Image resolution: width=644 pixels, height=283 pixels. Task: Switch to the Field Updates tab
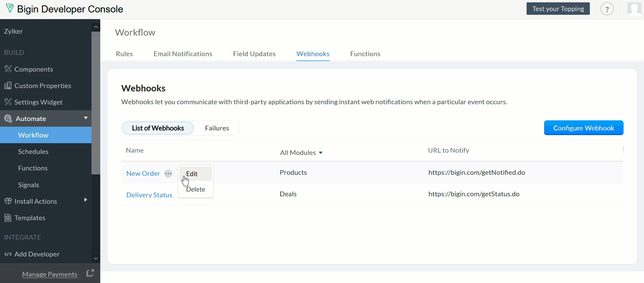[x=254, y=54]
